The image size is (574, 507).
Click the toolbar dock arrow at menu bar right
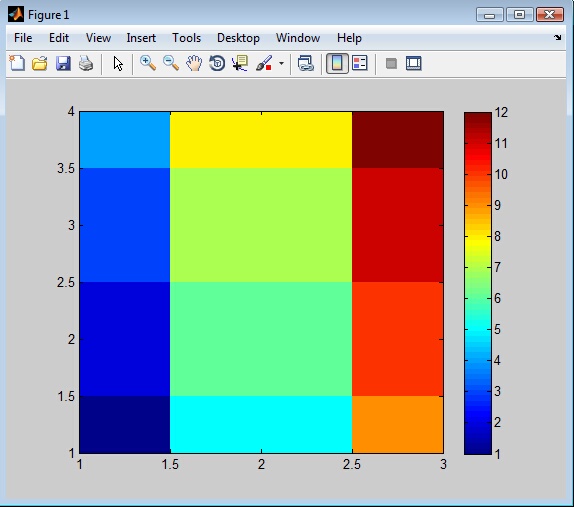click(558, 37)
